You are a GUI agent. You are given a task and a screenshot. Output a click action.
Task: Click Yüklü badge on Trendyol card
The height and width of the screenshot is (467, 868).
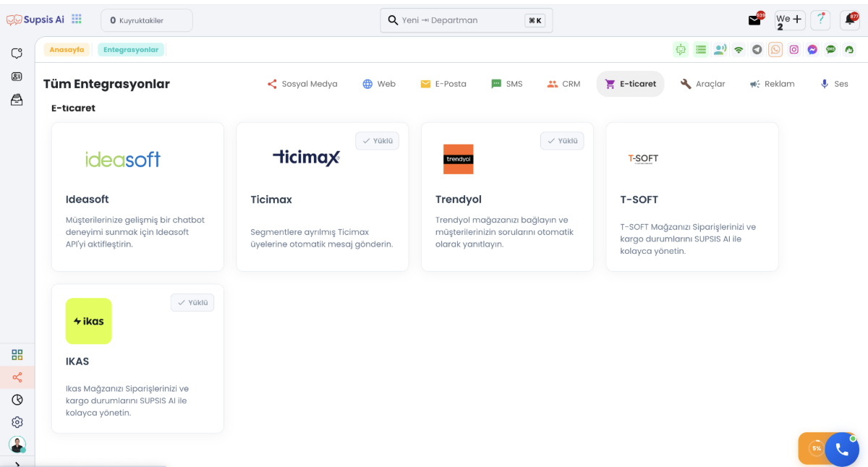[562, 141]
